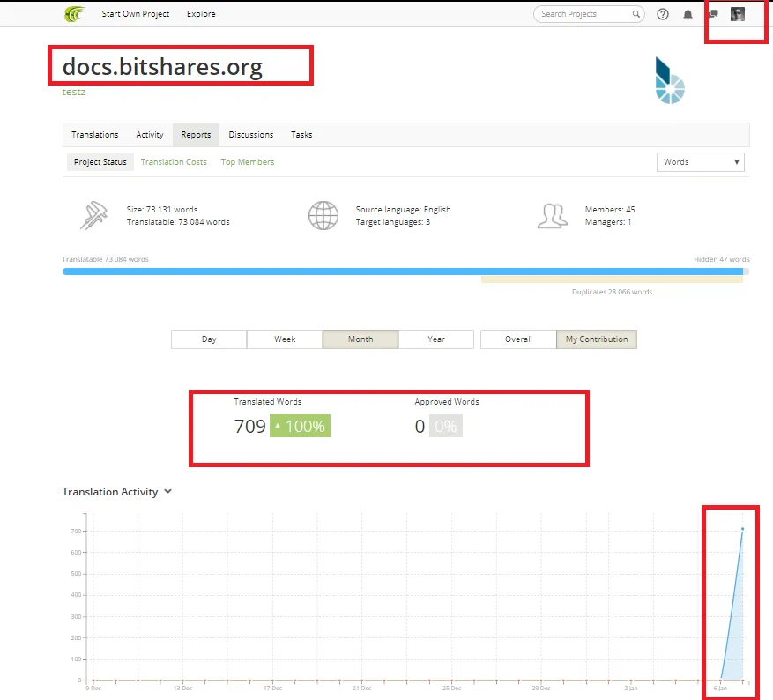This screenshot has width=773, height=700.
Task: Click the docs.bitshares.org project title
Action: click(163, 66)
